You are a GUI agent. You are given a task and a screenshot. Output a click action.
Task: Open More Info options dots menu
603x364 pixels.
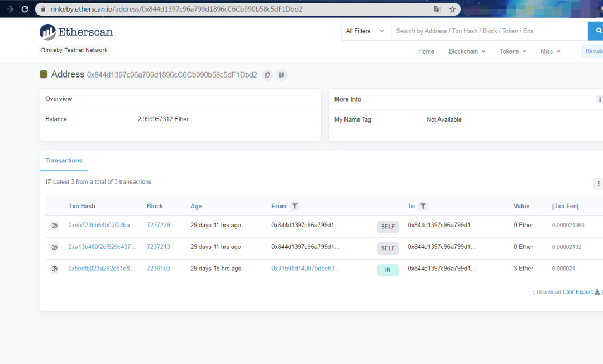[600, 99]
